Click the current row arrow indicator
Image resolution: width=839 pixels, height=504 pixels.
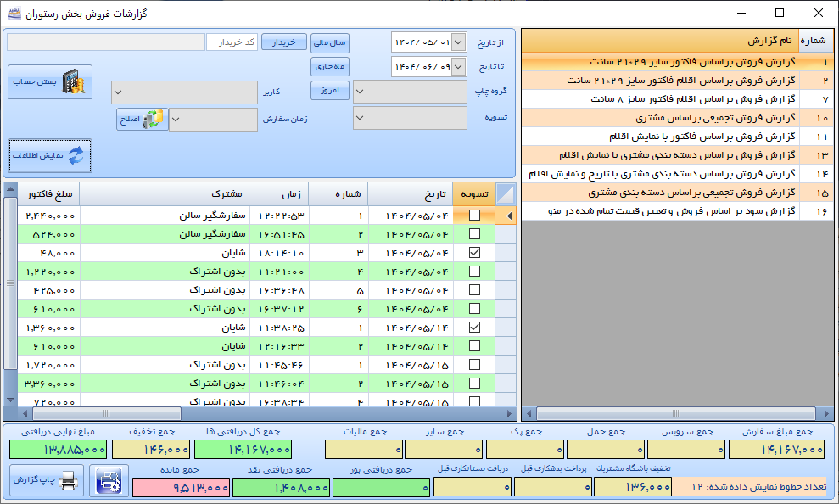(508, 216)
